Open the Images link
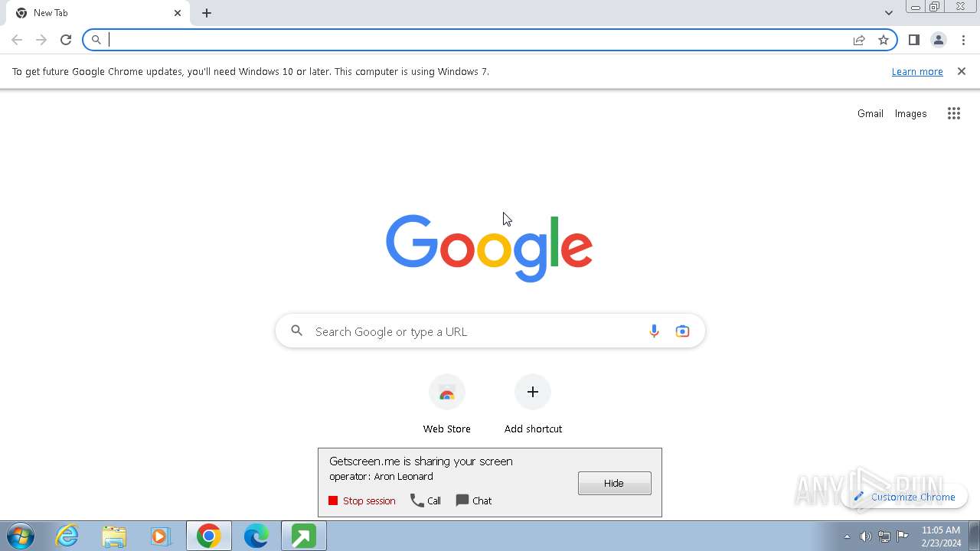Screen dimensions: 980x551 pos(911,113)
